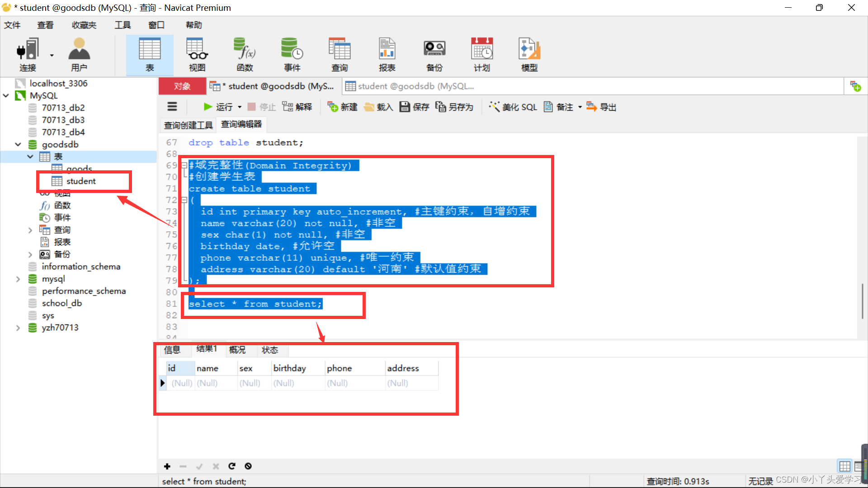Screen dimensions: 868x488
Task: Load a SQL file with 载入
Action: coord(379,107)
